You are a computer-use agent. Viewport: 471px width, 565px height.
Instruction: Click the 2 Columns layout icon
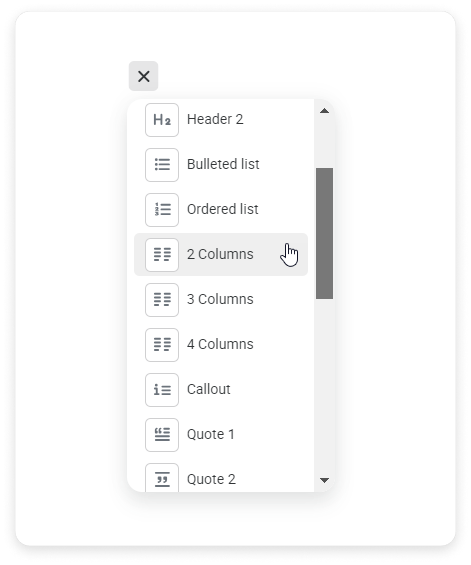162,255
